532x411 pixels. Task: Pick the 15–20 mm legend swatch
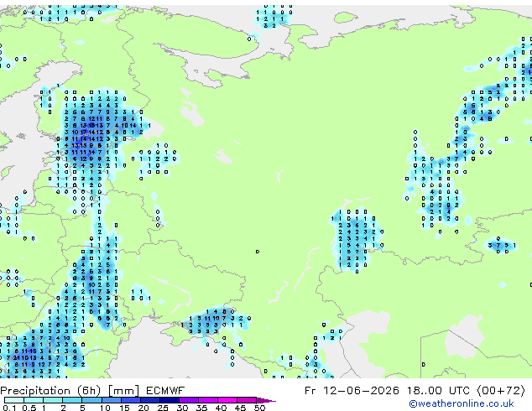click(130, 400)
